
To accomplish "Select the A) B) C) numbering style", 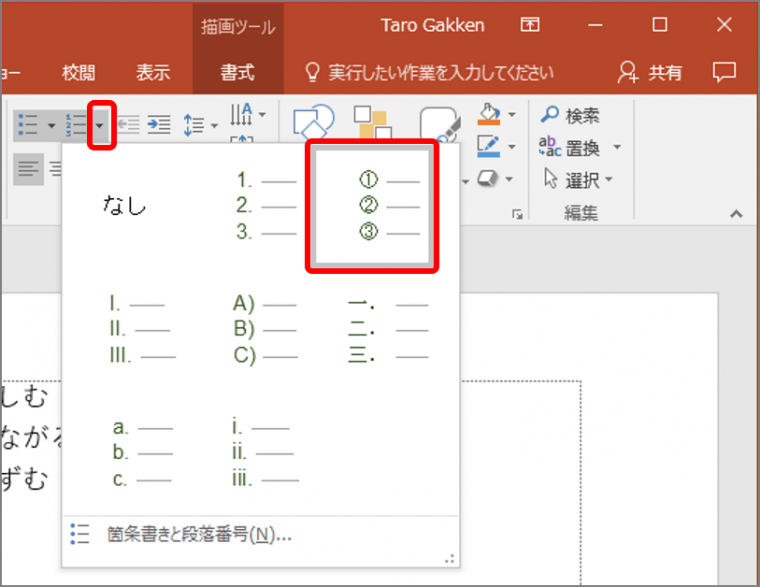I will point(265,330).
